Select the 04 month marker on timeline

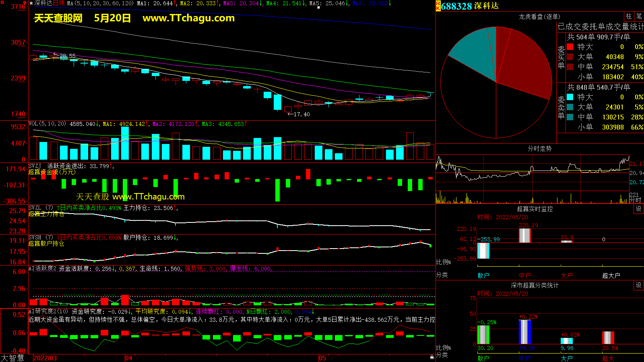point(129,358)
